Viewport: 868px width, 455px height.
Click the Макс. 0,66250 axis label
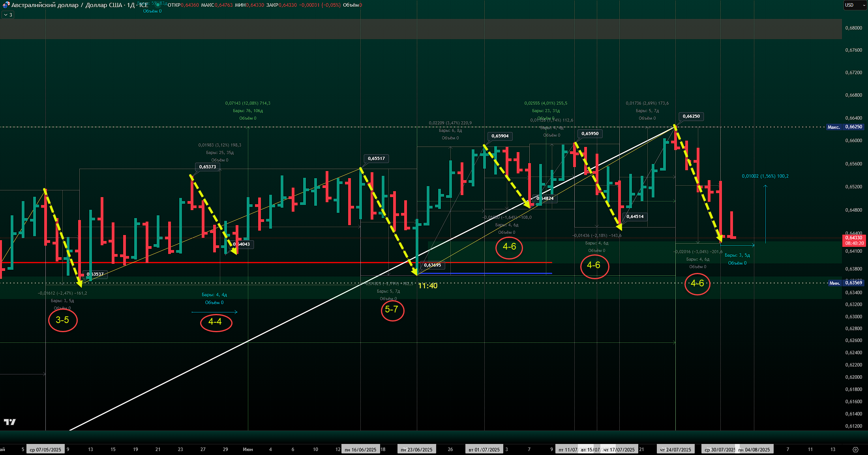point(845,127)
